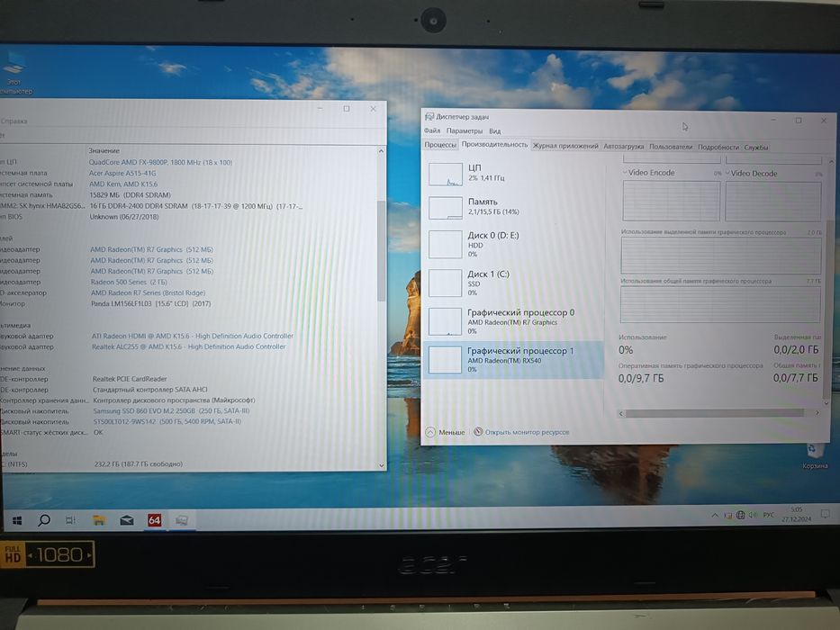Open AMD Kern, AMD K15.6 chipset link
The height and width of the screenshot is (630, 840).
point(123,184)
